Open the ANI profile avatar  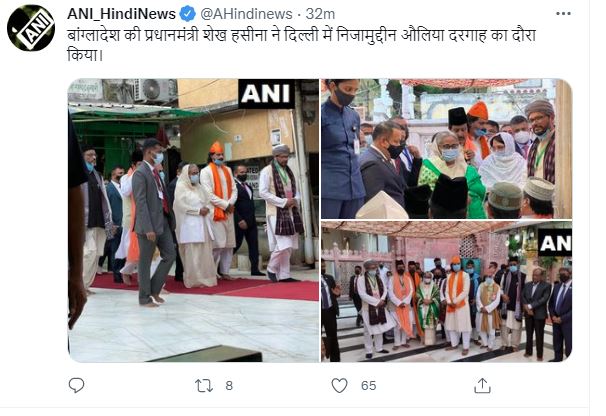click(31, 28)
